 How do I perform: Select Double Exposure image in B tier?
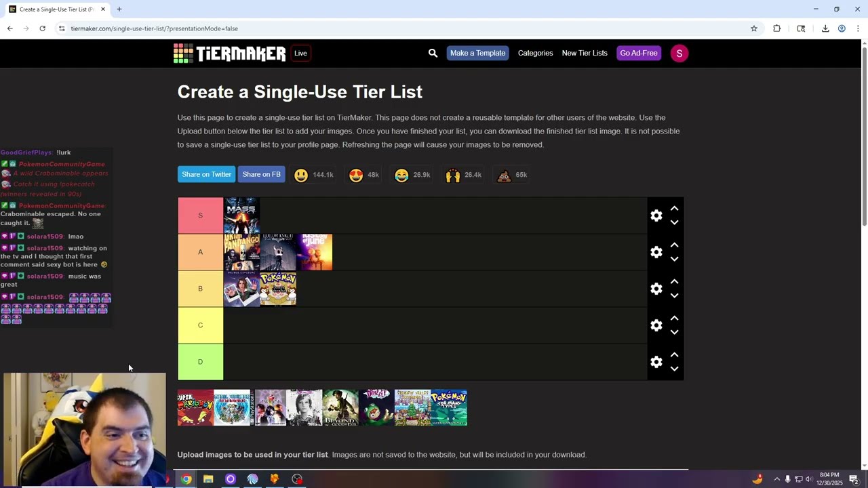tap(241, 289)
